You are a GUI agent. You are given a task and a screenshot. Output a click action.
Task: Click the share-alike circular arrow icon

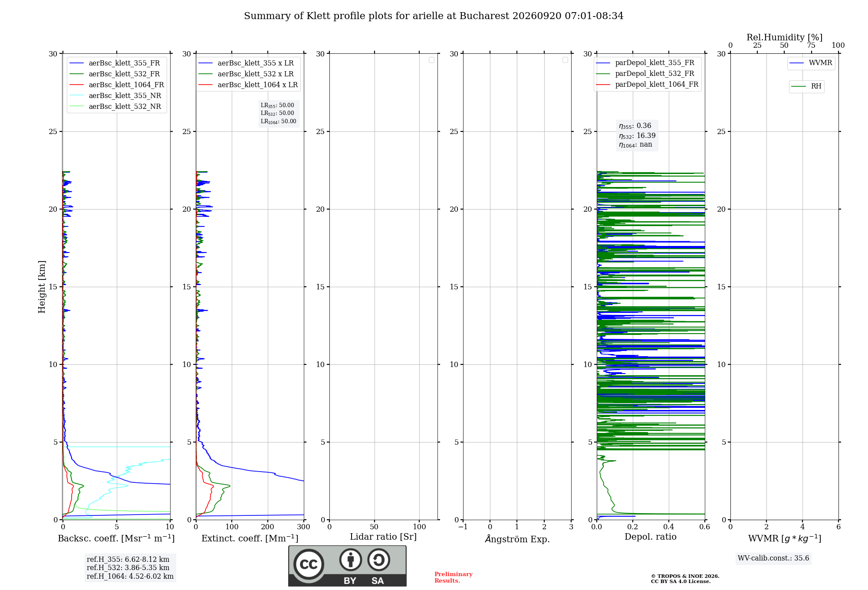click(378, 560)
